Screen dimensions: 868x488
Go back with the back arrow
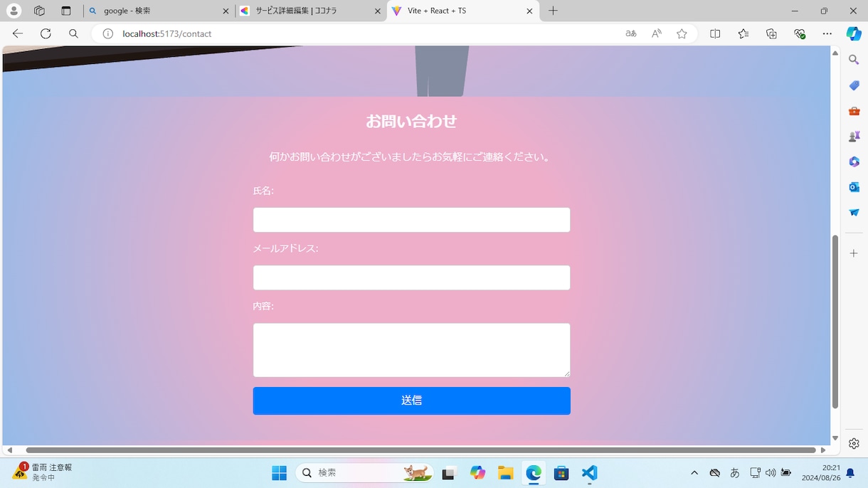pos(18,33)
